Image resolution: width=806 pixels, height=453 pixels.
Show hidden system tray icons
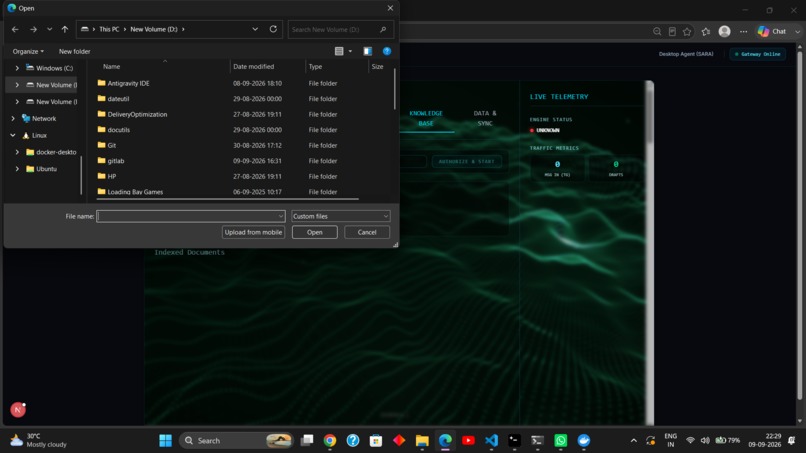633,441
